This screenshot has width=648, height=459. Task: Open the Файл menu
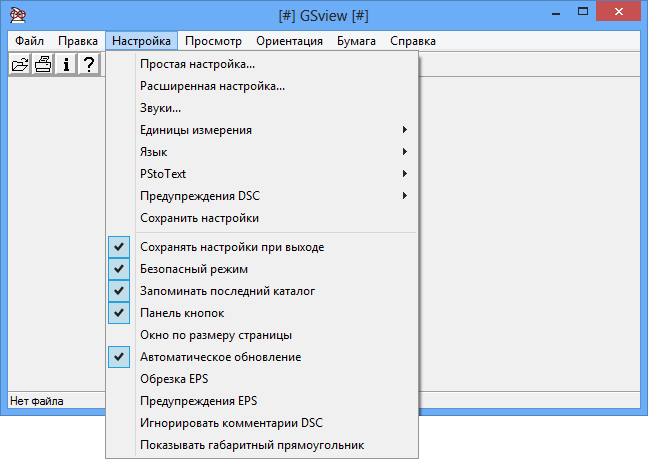click(30, 41)
